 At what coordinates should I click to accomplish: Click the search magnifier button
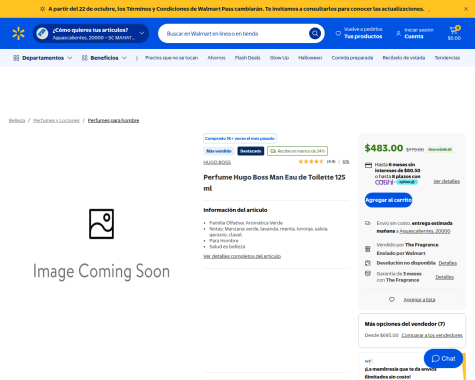pos(315,33)
